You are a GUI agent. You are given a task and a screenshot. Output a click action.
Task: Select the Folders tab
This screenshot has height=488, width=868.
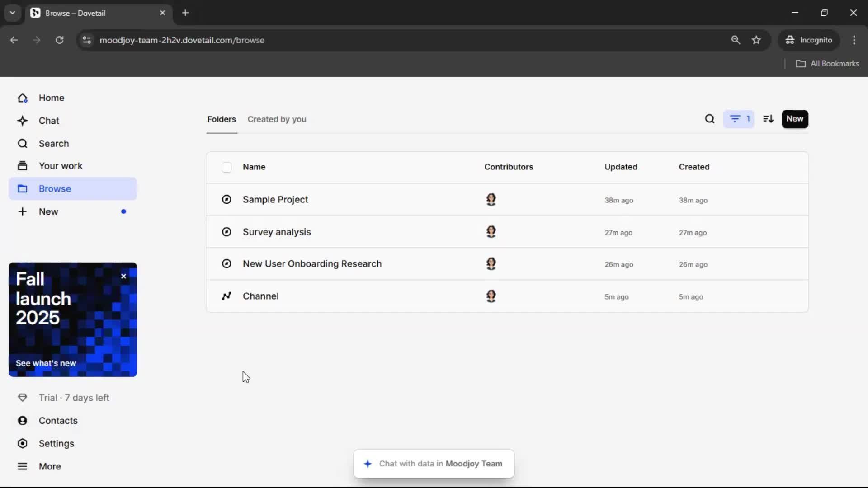pos(222,119)
